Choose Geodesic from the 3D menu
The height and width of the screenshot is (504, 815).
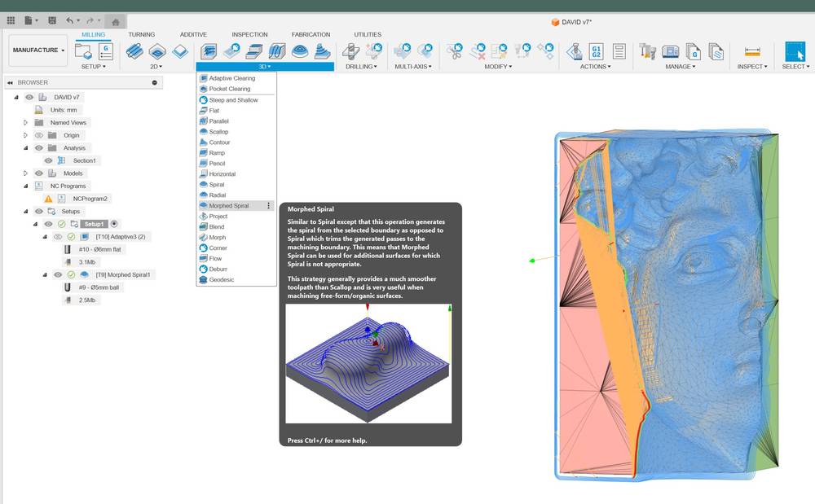(236, 280)
